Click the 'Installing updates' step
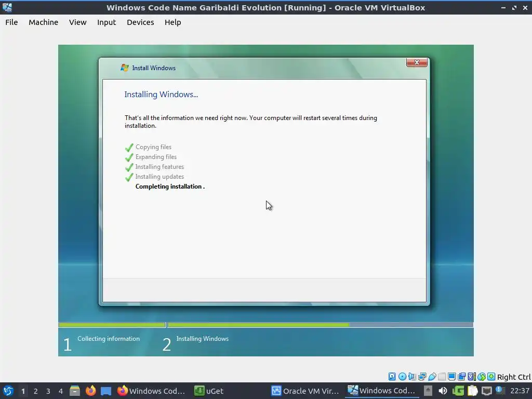532x399 pixels. coord(159,177)
